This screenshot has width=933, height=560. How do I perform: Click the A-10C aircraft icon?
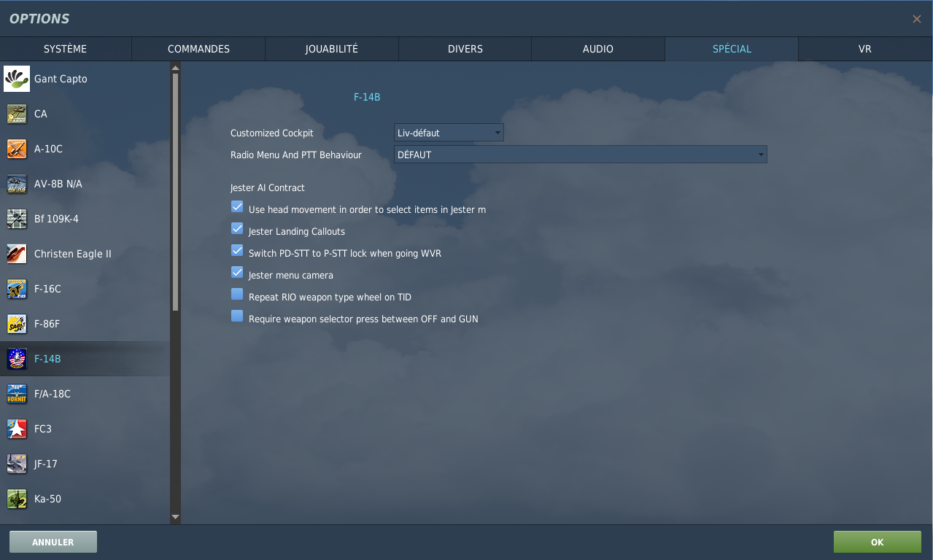(x=17, y=149)
